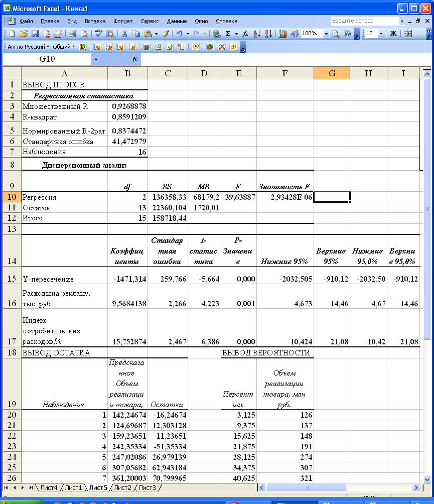Select row 10 header
This screenshot has width=434, height=504.
[12, 197]
